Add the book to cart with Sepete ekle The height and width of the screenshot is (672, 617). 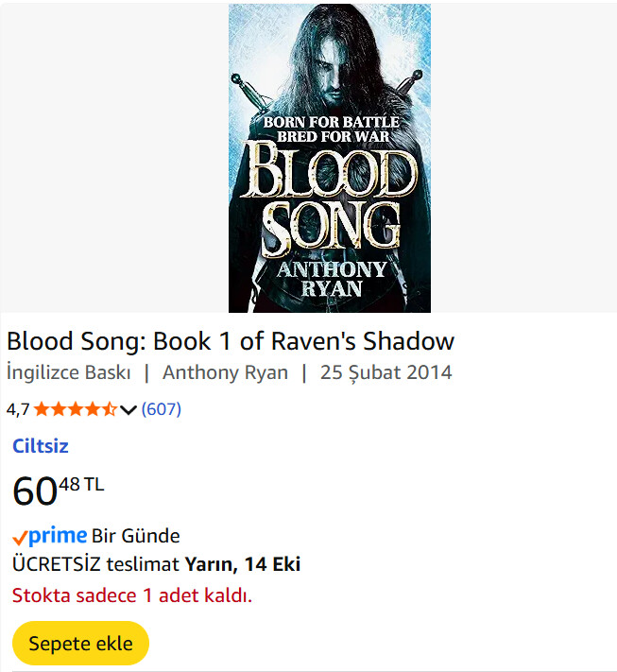(x=80, y=644)
